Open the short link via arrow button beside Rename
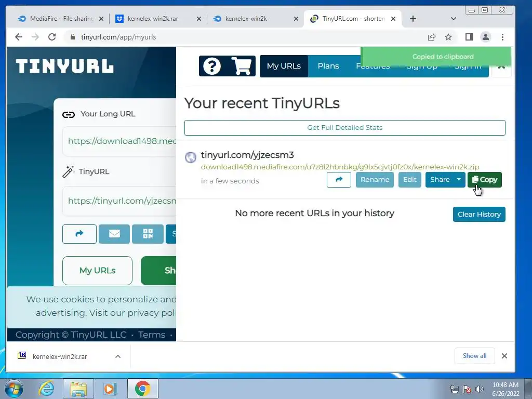This screenshot has width=532, height=399. point(339,179)
